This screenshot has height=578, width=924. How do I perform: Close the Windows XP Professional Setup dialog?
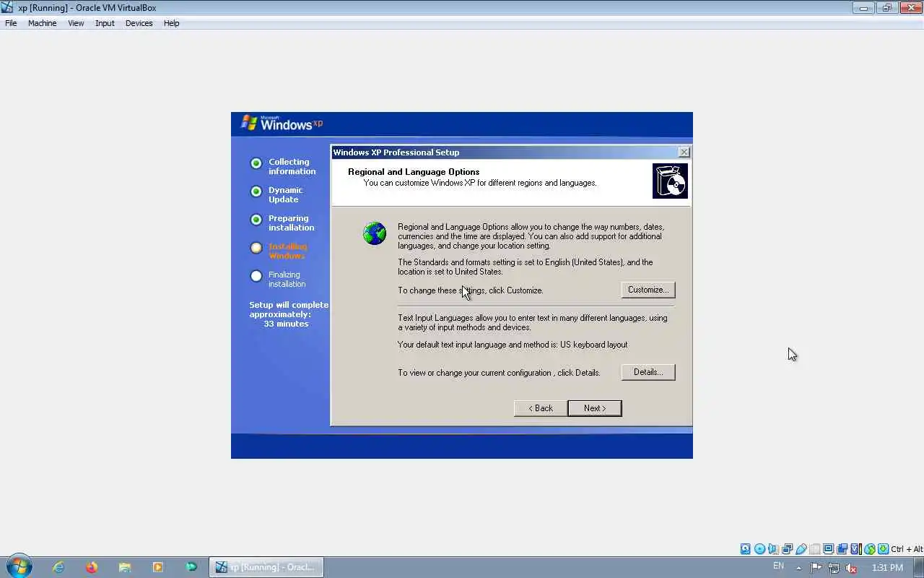point(684,152)
